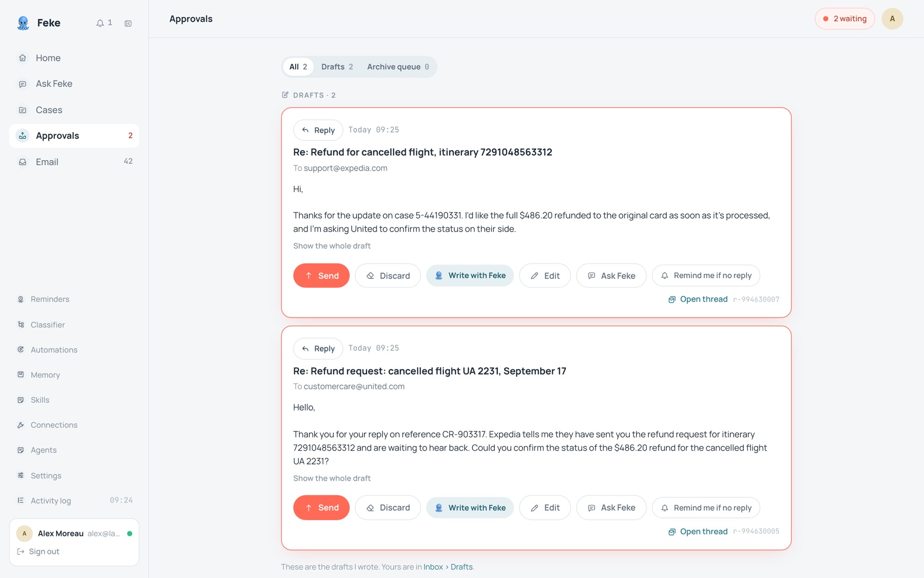
Task: Remind me if no reply for Expedia draft
Action: pos(706,275)
